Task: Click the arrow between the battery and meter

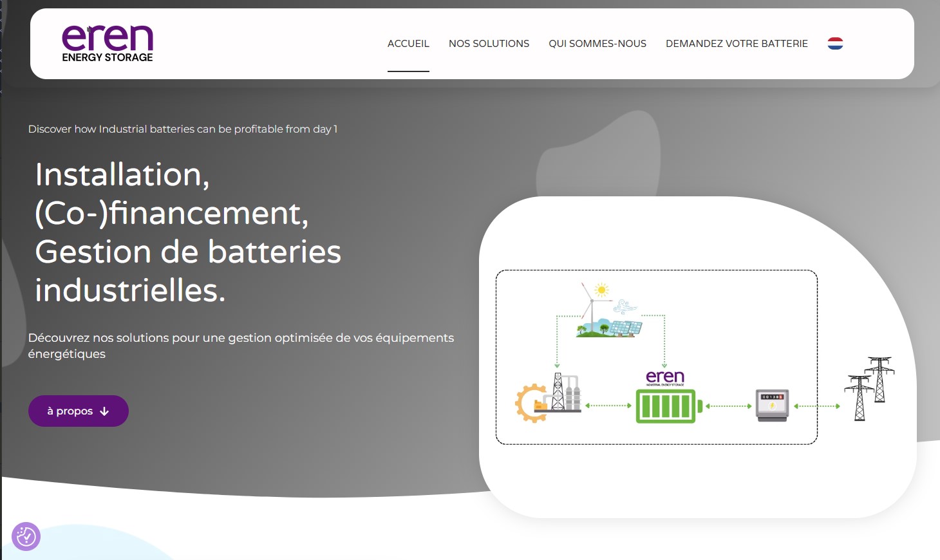Action: [729, 406]
